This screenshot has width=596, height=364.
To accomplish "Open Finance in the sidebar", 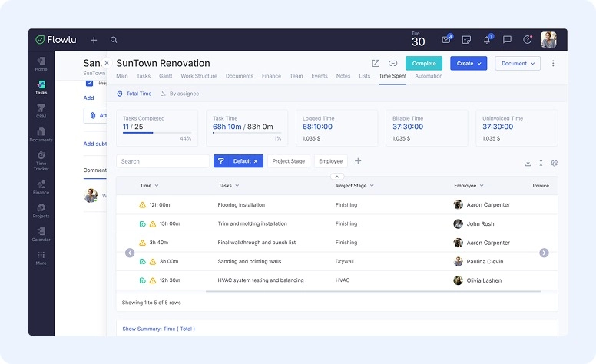I will pyautogui.click(x=41, y=187).
